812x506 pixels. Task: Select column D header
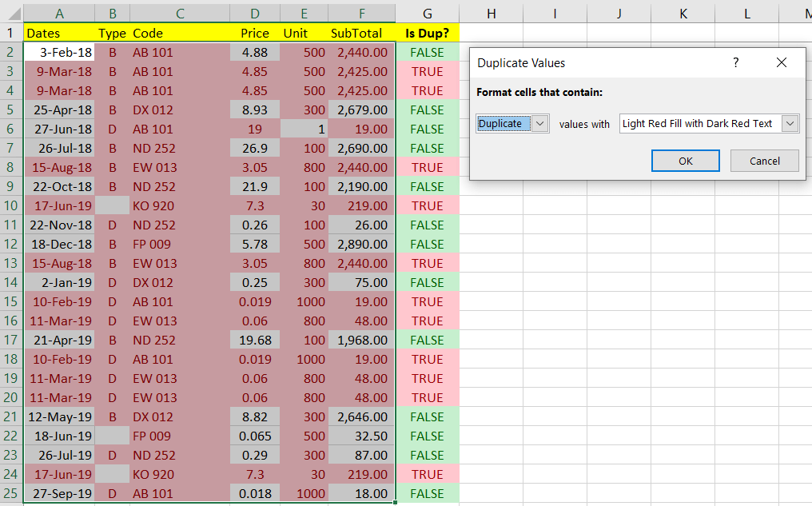[254, 14]
